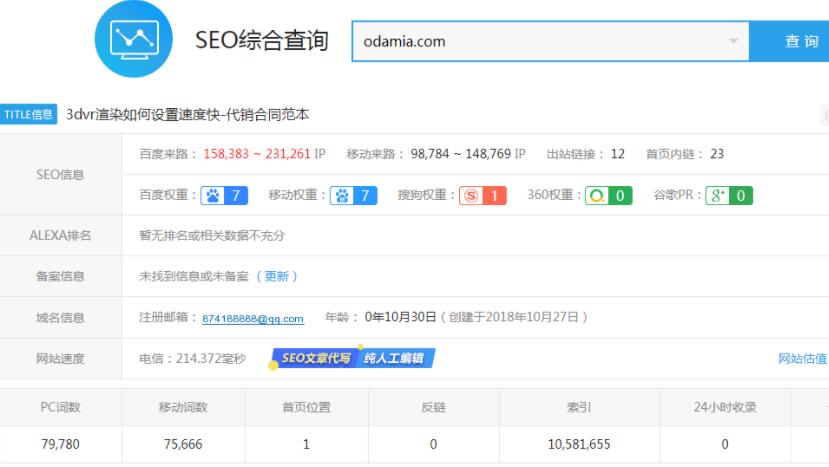Viewport: 829px width, 467px height.
Task: Click the PC词数 value 79,780
Action: click(61, 444)
